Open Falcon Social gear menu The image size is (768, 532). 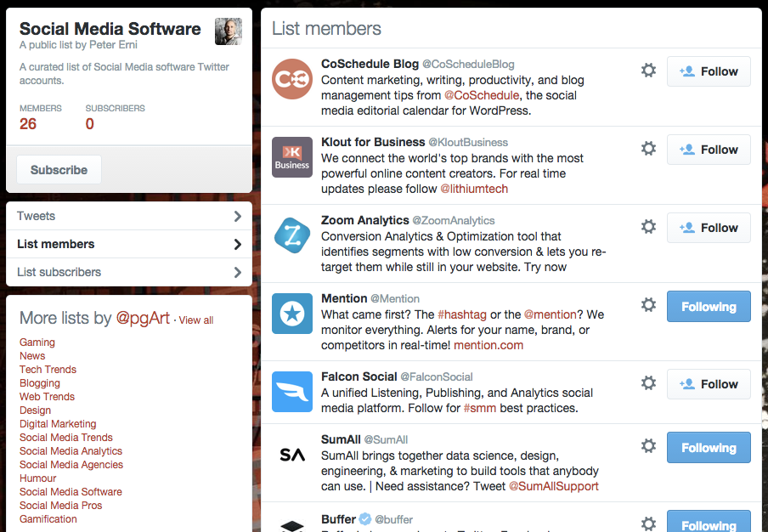point(648,383)
